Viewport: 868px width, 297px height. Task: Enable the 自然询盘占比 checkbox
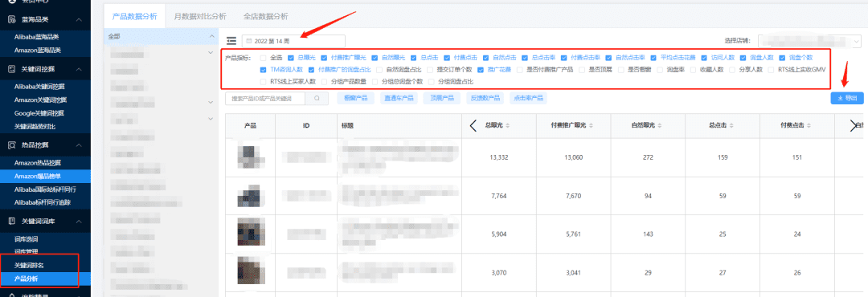tap(379, 70)
